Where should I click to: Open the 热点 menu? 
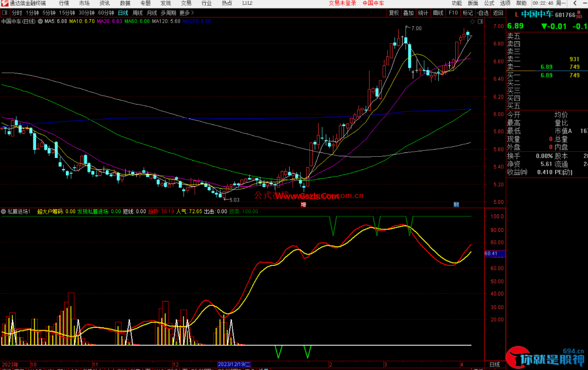click(227, 3)
